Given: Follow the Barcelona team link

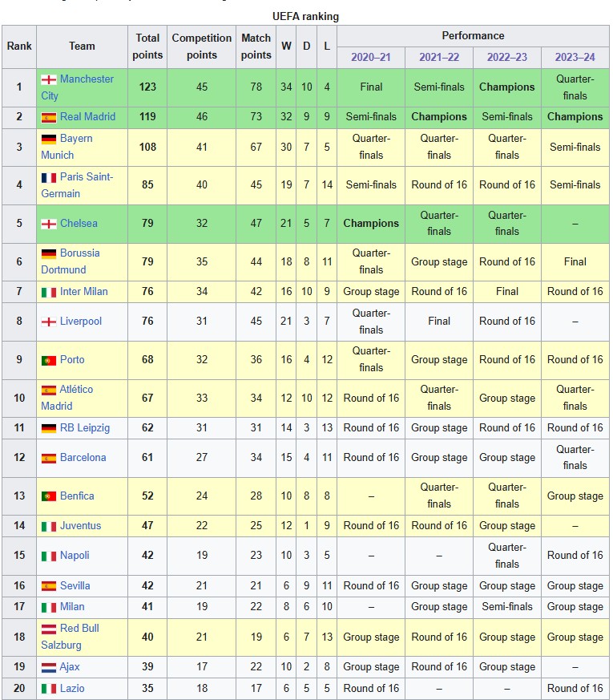Looking at the screenshot, I should click(83, 457).
